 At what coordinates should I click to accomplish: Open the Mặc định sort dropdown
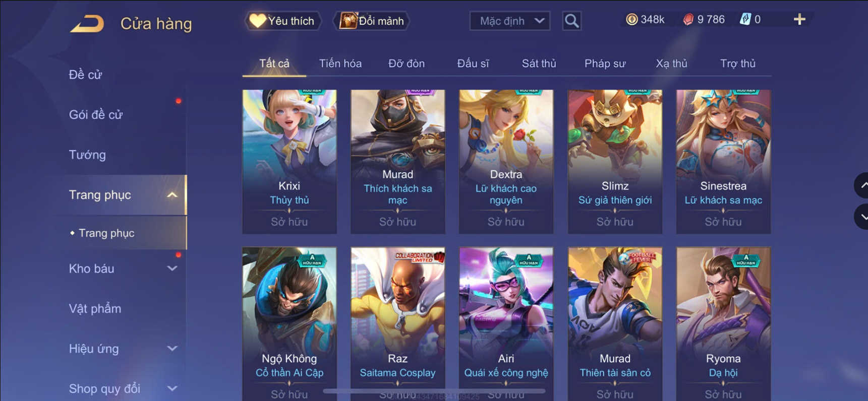[510, 21]
